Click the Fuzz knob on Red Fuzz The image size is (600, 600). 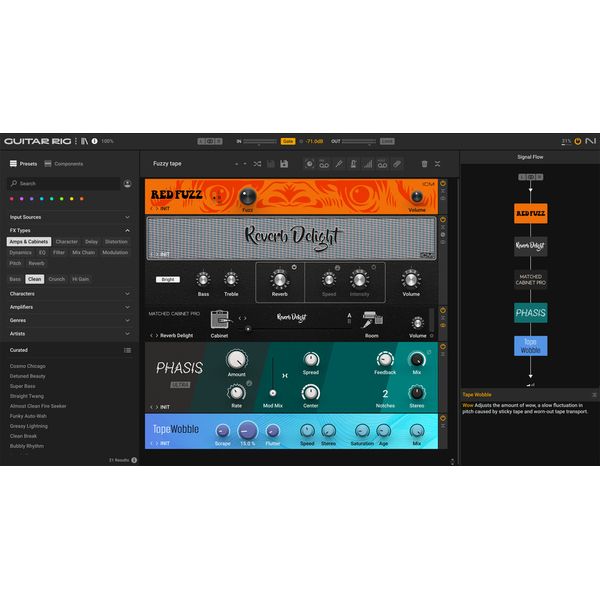[x=248, y=197]
